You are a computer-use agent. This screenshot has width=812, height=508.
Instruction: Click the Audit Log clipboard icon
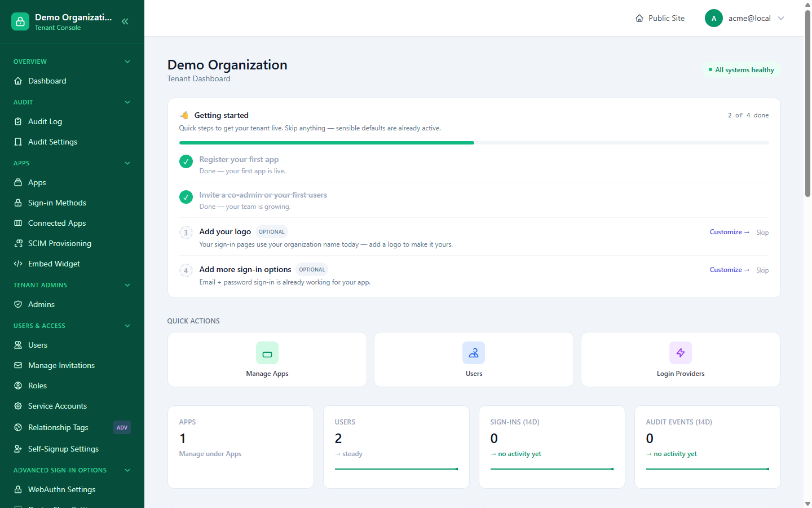[x=18, y=121]
